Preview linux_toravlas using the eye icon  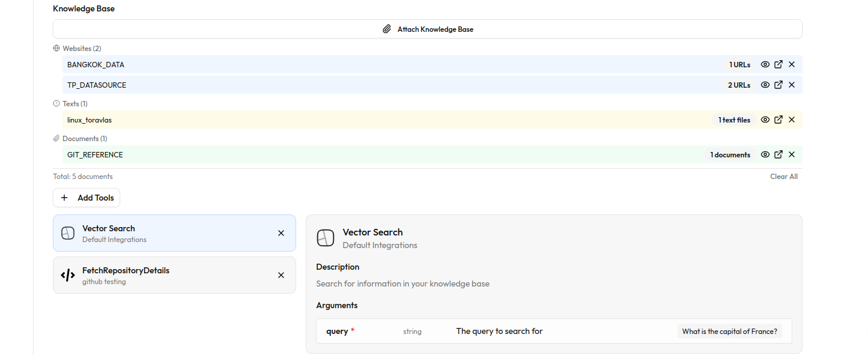[x=765, y=120]
